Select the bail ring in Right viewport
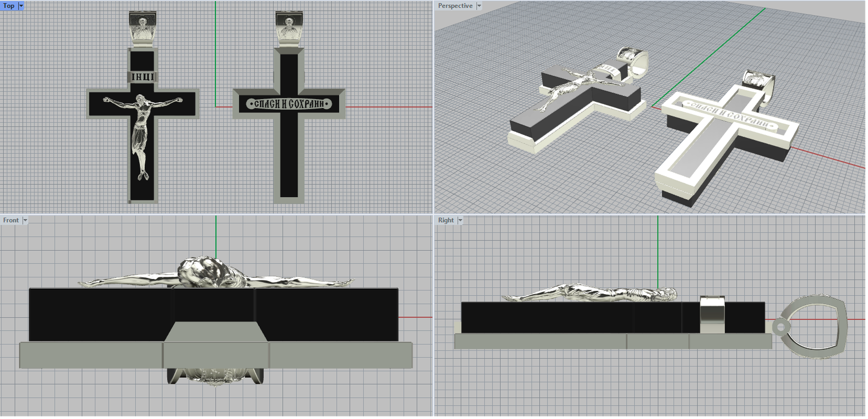The height and width of the screenshot is (419, 868). click(814, 326)
